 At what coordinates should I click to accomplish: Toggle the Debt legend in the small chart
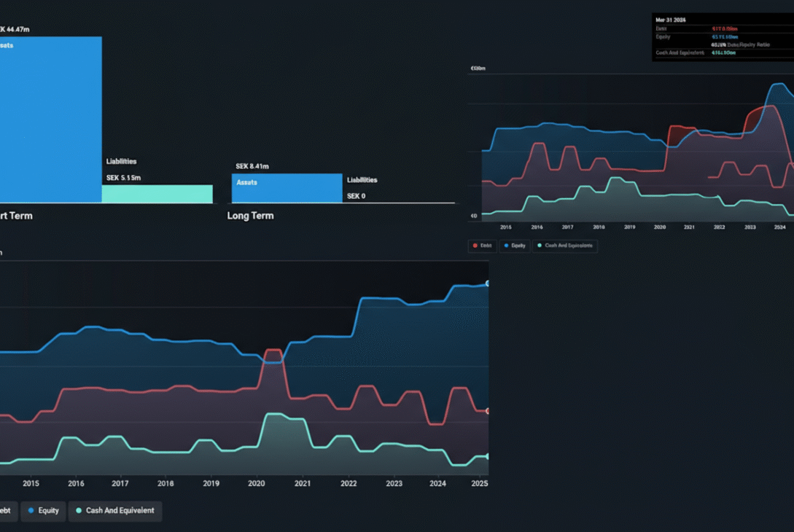483,246
